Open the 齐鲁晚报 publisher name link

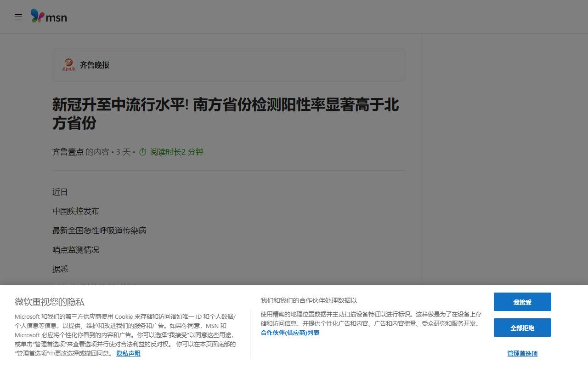95,65
